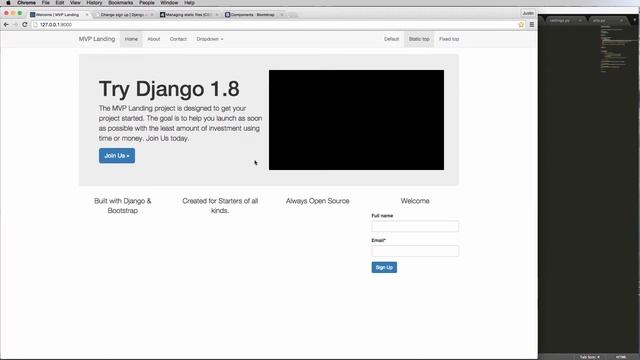Viewport: 640px width, 360px height.
Task: Open the File menu
Action: pos(45,2)
